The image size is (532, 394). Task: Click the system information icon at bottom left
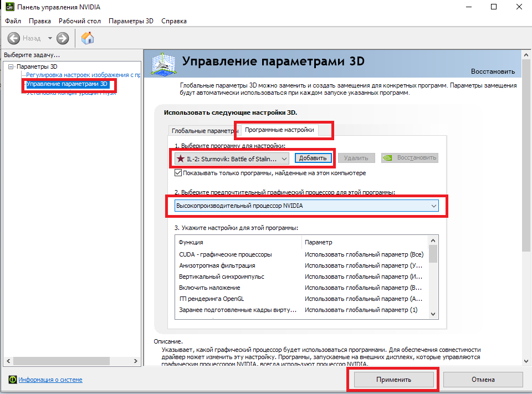[x=13, y=380]
